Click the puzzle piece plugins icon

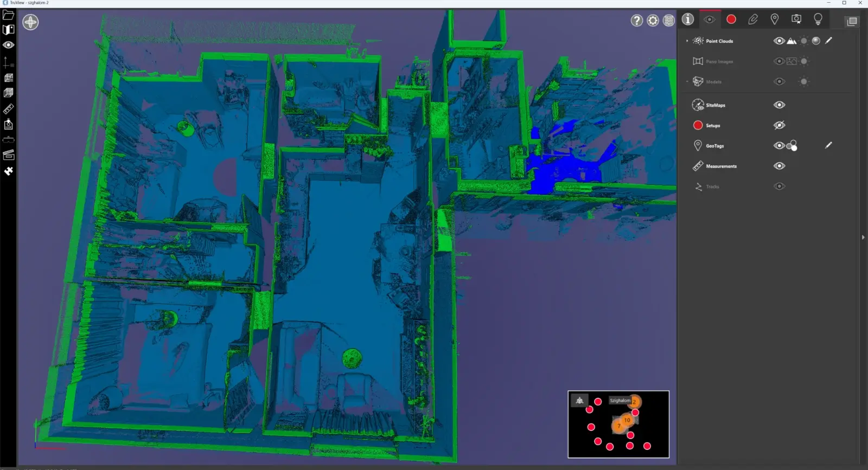pos(8,171)
